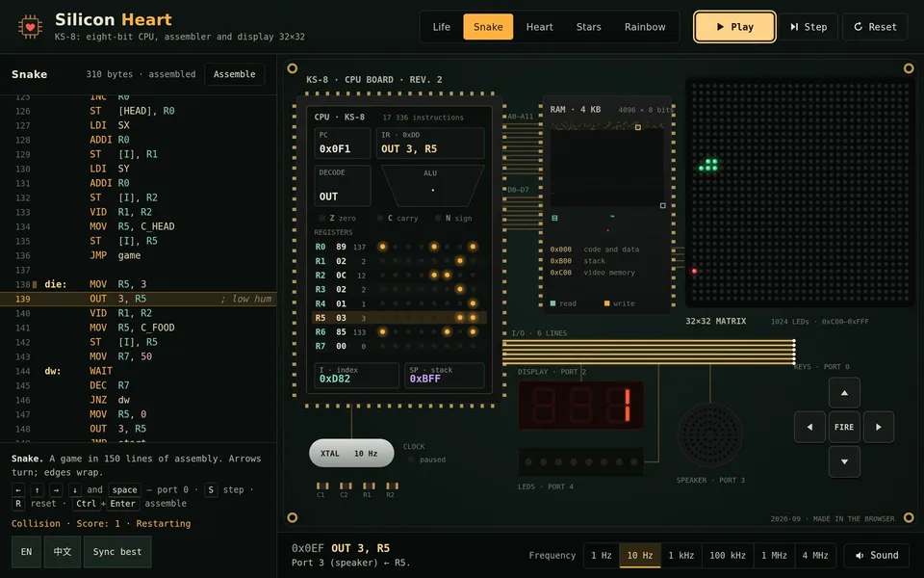924x578 pixels.
Task: Click the Silicon Heart chip logo
Action: [x=30, y=27]
